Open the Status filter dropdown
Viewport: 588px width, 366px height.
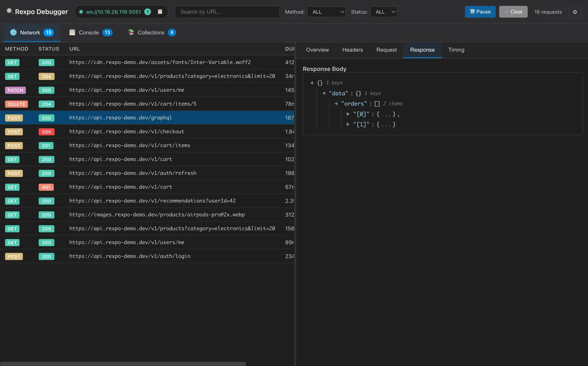tap(383, 12)
